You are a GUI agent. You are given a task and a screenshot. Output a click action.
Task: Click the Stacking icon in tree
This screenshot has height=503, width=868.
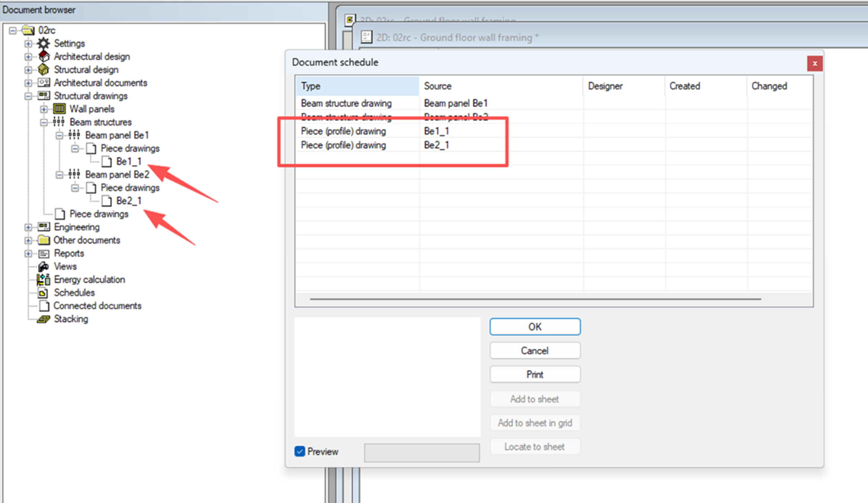(x=44, y=319)
